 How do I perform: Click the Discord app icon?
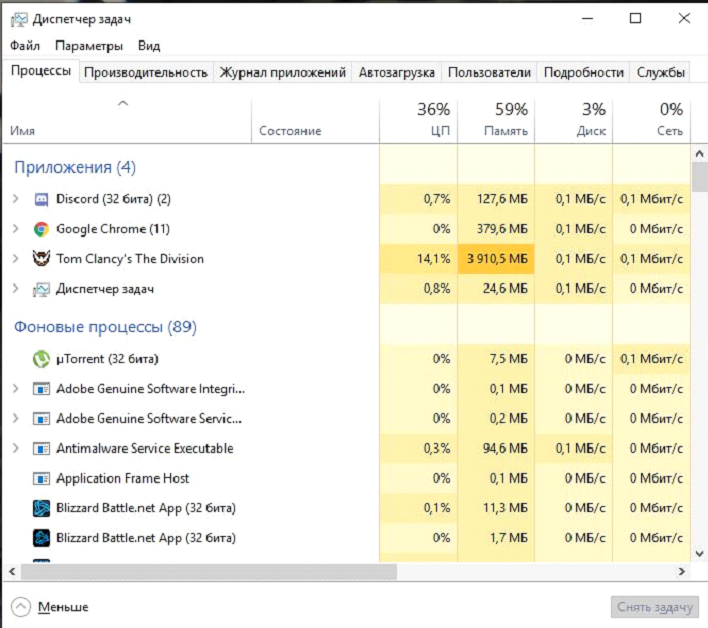[42, 199]
